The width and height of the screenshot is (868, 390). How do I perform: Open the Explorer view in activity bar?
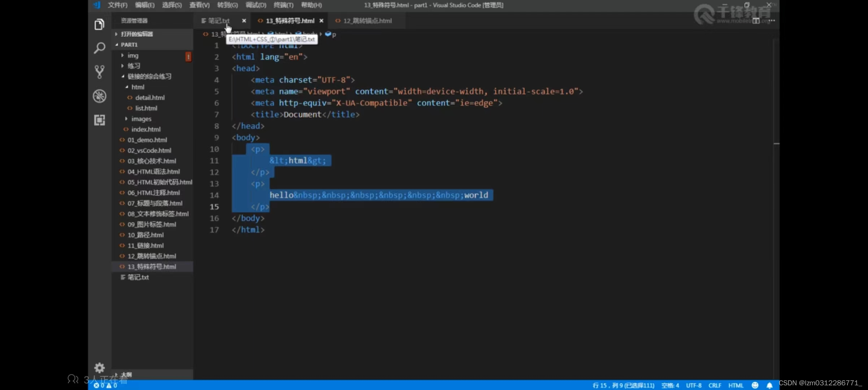[x=99, y=25]
